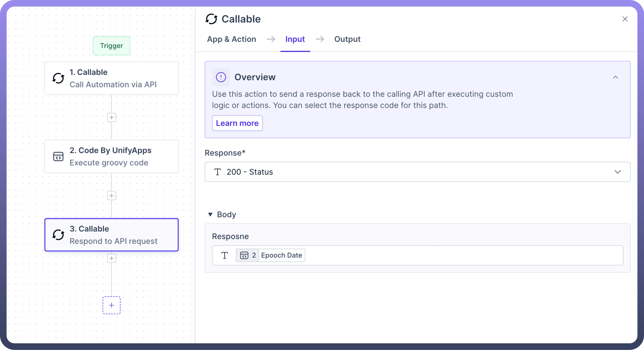
Task: Click the dashed add-step box at workflow end
Action: 112,305
